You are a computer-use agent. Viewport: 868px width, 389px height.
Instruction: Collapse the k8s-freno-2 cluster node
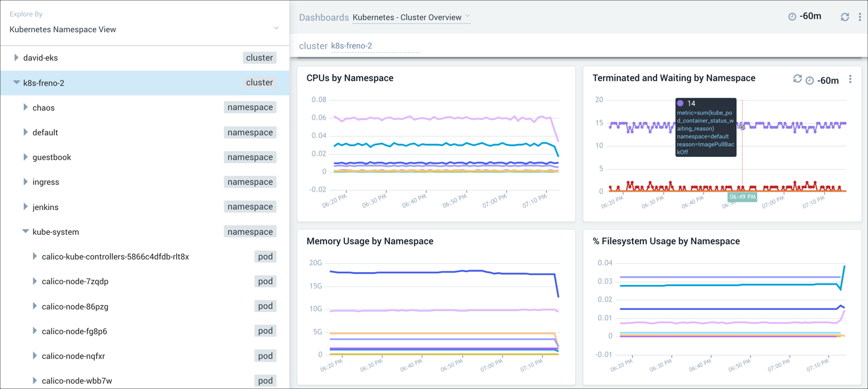coord(16,83)
